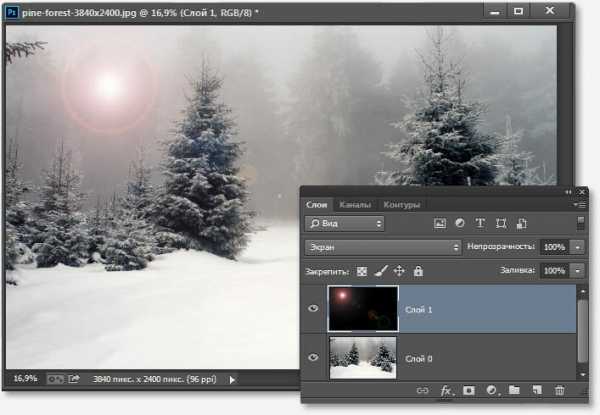Screen dimensions: 600x415
Task: Click the status bar preview icon beside 16,9%
Action: tap(55, 379)
